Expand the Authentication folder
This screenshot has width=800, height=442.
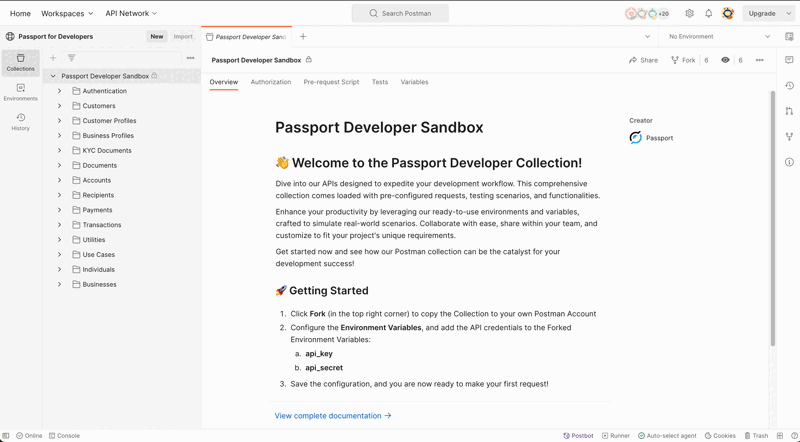point(59,91)
